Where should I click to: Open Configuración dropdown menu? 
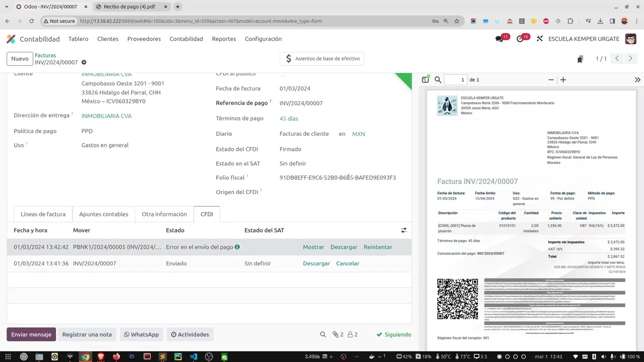pyautogui.click(x=263, y=39)
